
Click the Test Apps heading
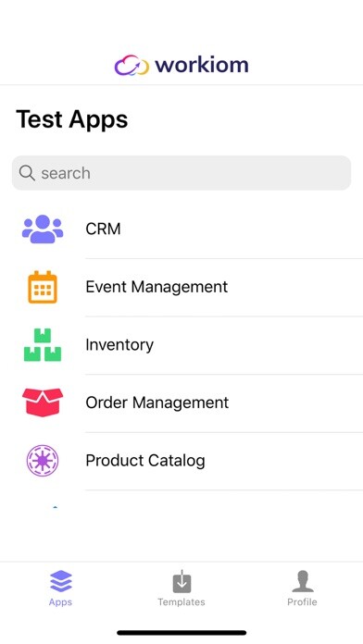pos(72,119)
